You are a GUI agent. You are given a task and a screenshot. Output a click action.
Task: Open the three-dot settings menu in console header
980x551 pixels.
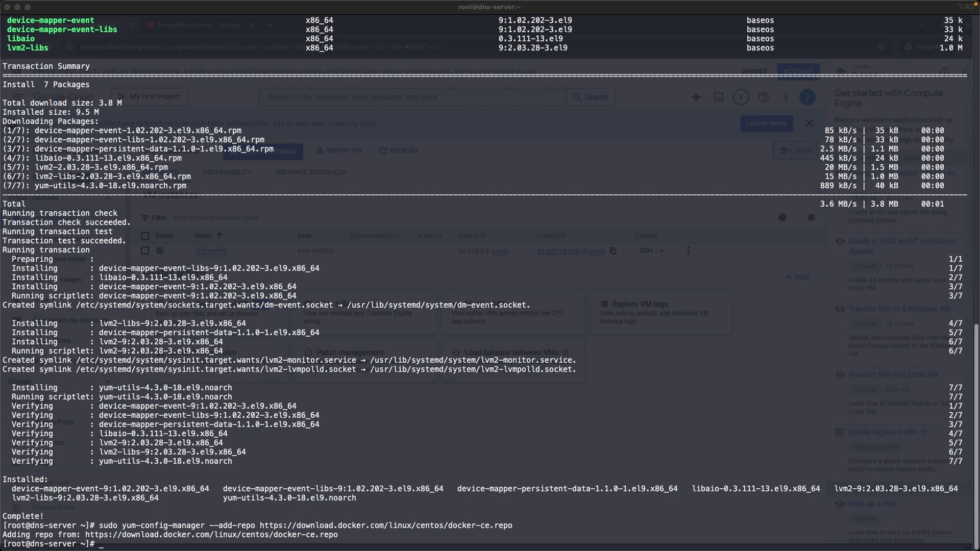point(786,97)
